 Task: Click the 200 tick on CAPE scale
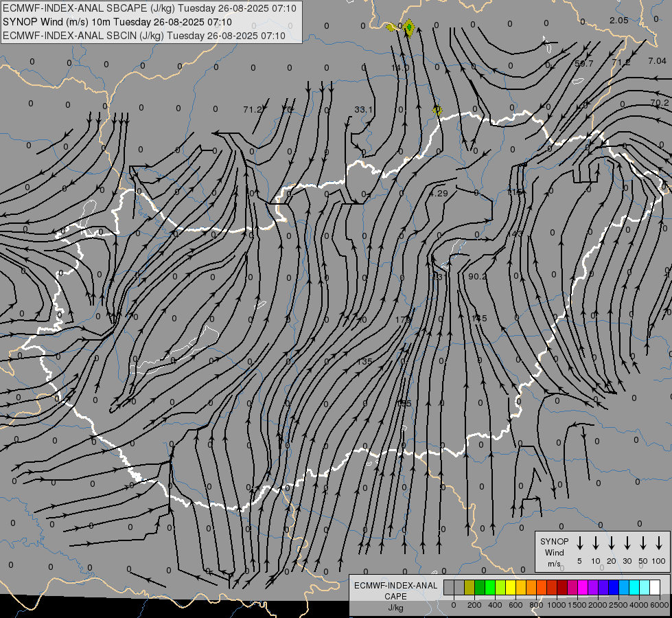[x=474, y=605]
